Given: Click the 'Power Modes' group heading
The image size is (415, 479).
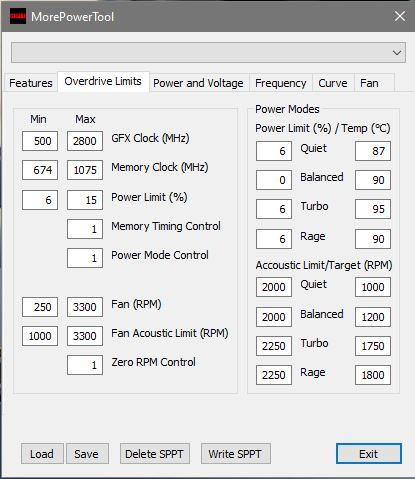Looking at the screenshot, I should pos(287,109).
